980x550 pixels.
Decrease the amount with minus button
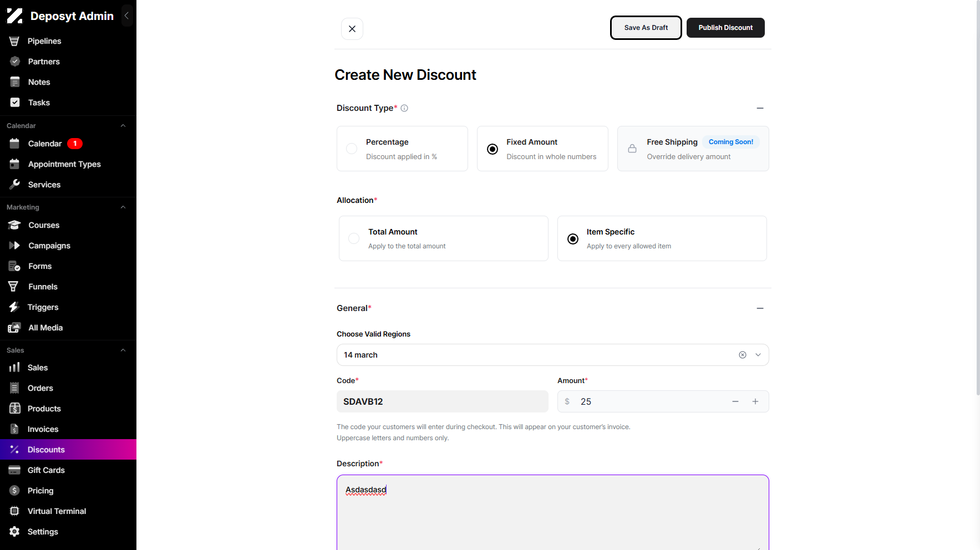[x=735, y=401]
